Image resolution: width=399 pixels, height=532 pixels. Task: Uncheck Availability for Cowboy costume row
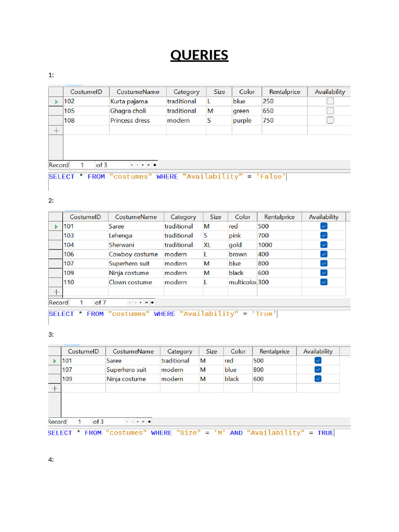pyautogui.click(x=324, y=254)
